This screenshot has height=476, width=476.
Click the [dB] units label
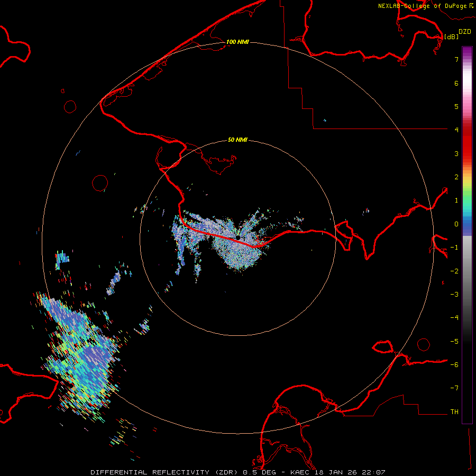[x=452, y=36]
